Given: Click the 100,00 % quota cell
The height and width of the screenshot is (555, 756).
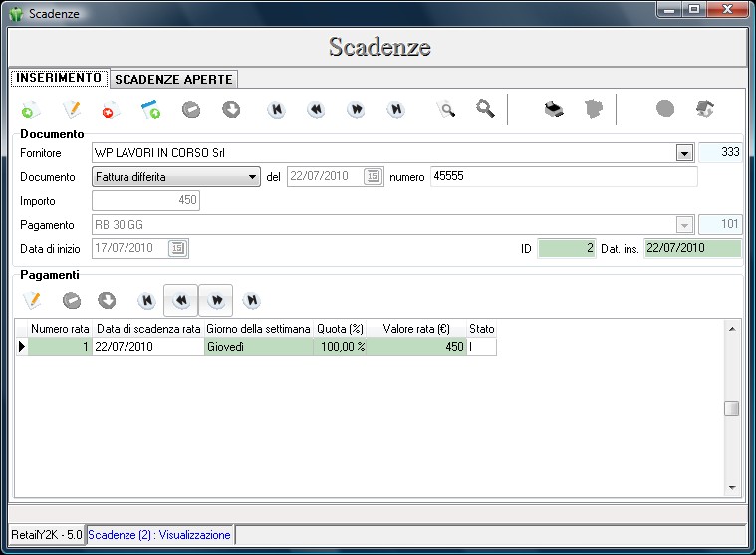Looking at the screenshot, I should pos(340,346).
